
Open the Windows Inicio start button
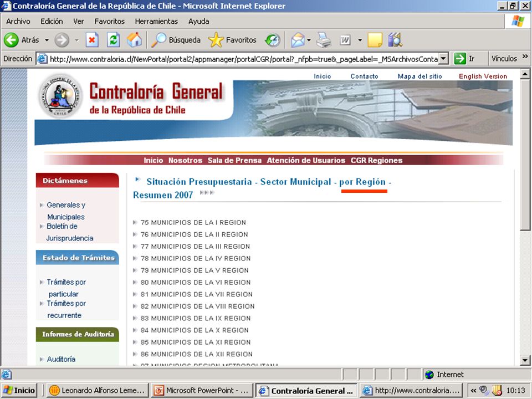[x=19, y=391]
